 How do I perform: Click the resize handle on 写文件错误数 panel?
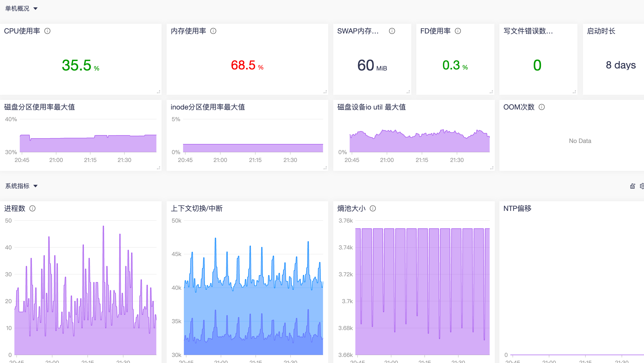574,92
